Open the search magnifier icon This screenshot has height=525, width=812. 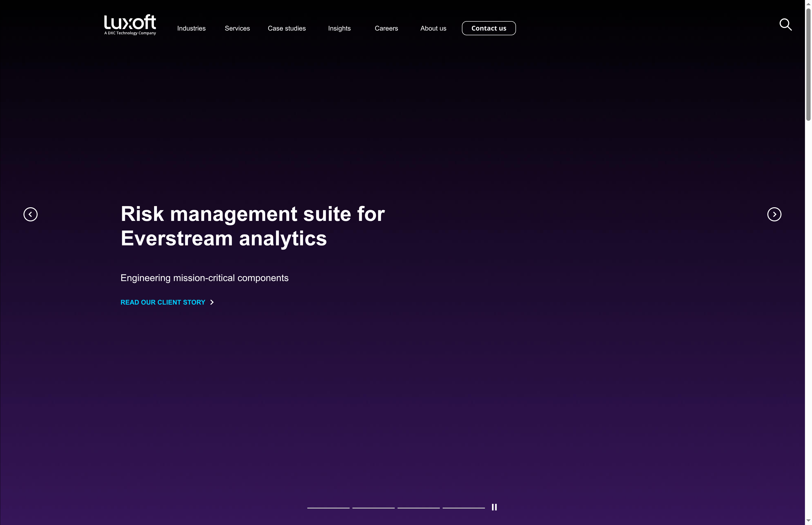(785, 24)
